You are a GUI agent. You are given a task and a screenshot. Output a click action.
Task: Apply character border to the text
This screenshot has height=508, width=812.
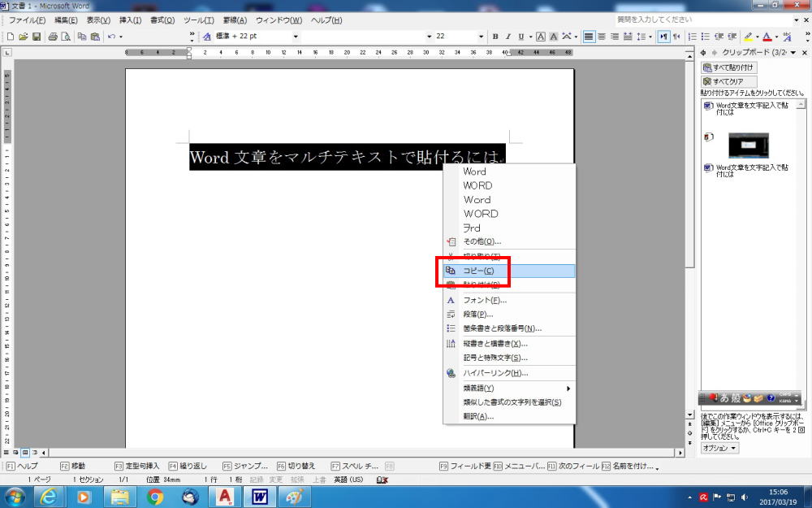click(x=541, y=37)
